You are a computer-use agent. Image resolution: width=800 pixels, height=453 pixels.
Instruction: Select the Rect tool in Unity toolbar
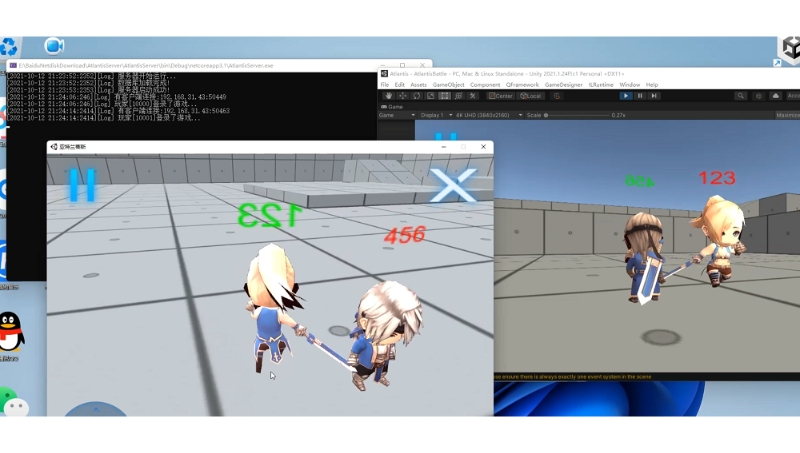coord(445,96)
